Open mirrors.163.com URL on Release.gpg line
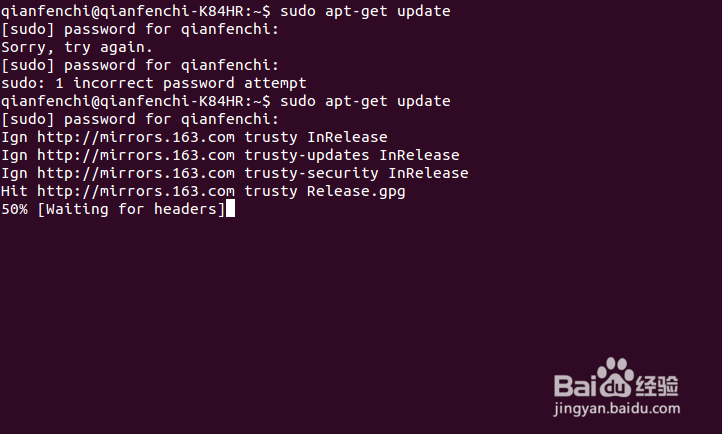Viewport: 722px width, 434px height. (136, 191)
